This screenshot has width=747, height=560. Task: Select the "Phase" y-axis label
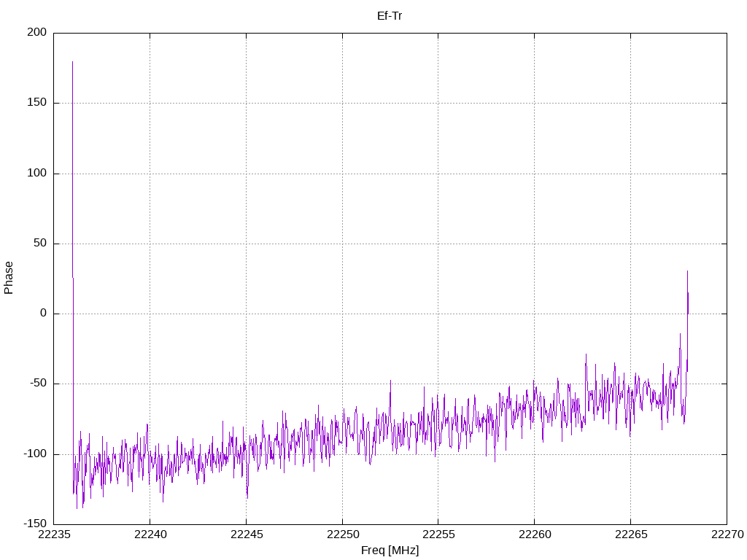coord(9,278)
